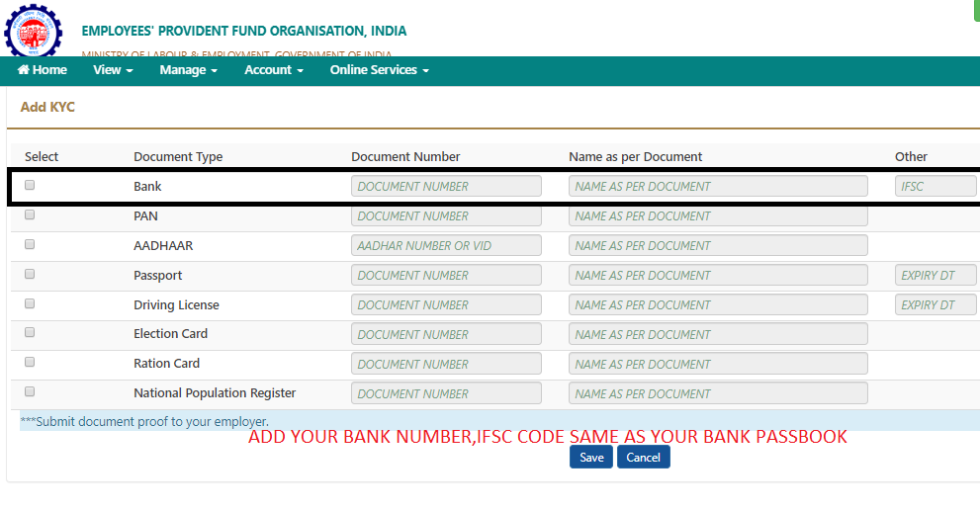Click the 'Bank' row label
980x511 pixels.
click(147, 186)
